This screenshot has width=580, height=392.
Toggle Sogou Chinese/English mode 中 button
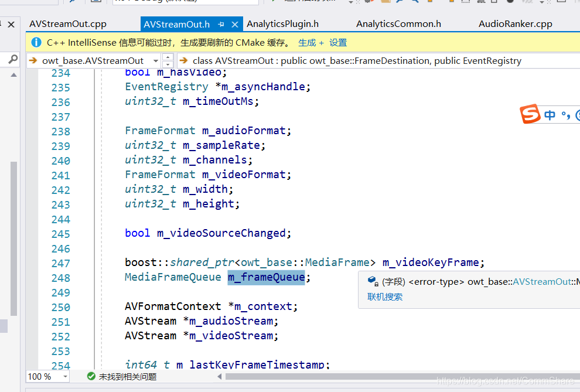(x=550, y=115)
